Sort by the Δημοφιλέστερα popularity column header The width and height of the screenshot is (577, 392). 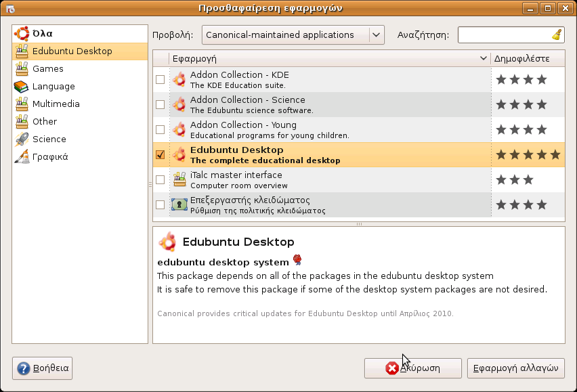pyautogui.click(x=528, y=58)
